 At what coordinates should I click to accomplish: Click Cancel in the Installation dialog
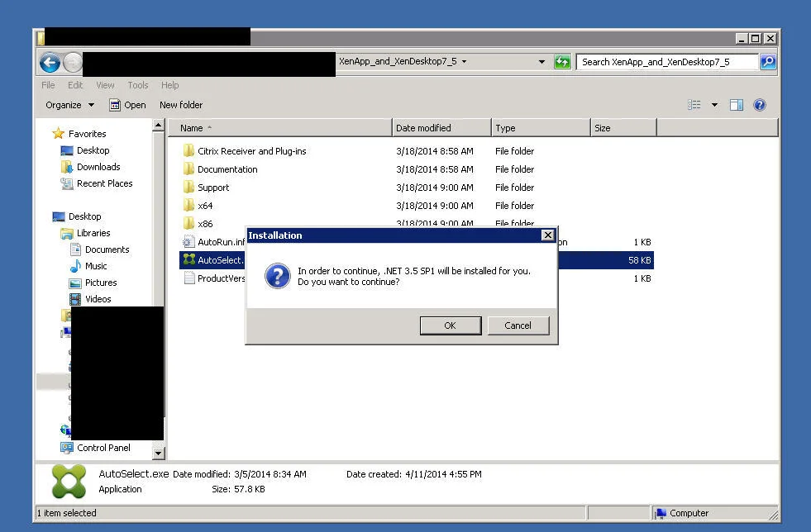[x=518, y=325]
